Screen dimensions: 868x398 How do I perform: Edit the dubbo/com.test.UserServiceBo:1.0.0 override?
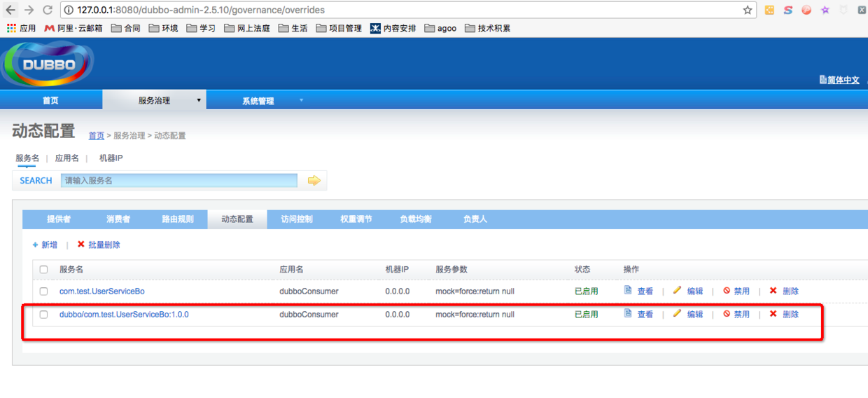pyautogui.click(x=688, y=314)
